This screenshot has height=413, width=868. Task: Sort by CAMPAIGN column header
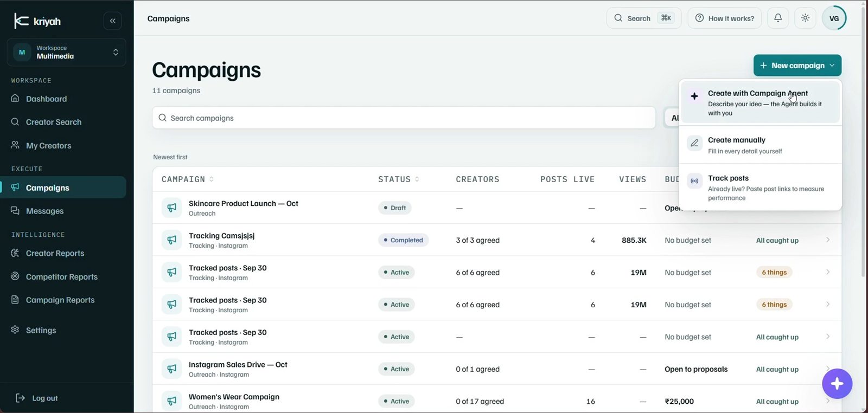188,179
